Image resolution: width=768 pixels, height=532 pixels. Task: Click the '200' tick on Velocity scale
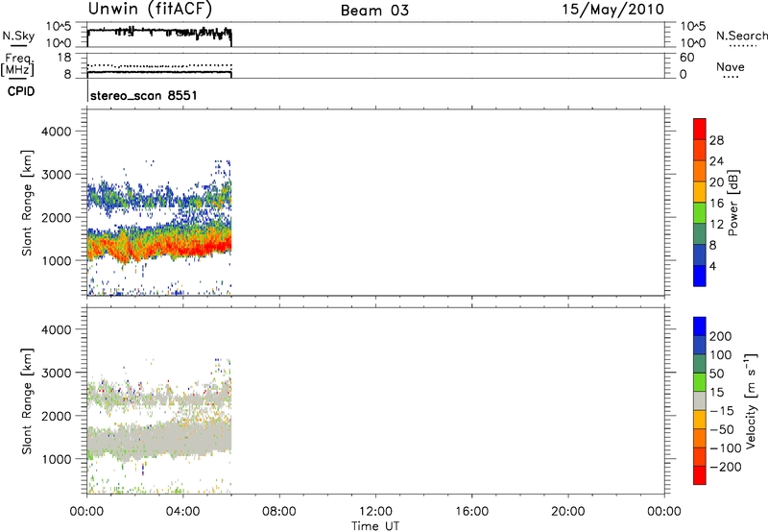pyautogui.click(x=721, y=336)
